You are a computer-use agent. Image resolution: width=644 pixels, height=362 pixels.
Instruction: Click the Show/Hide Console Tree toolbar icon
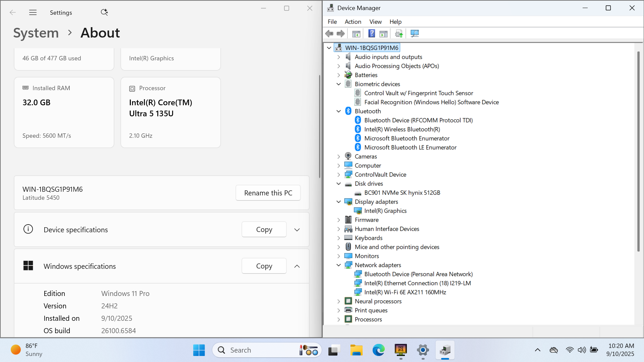(x=356, y=34)
